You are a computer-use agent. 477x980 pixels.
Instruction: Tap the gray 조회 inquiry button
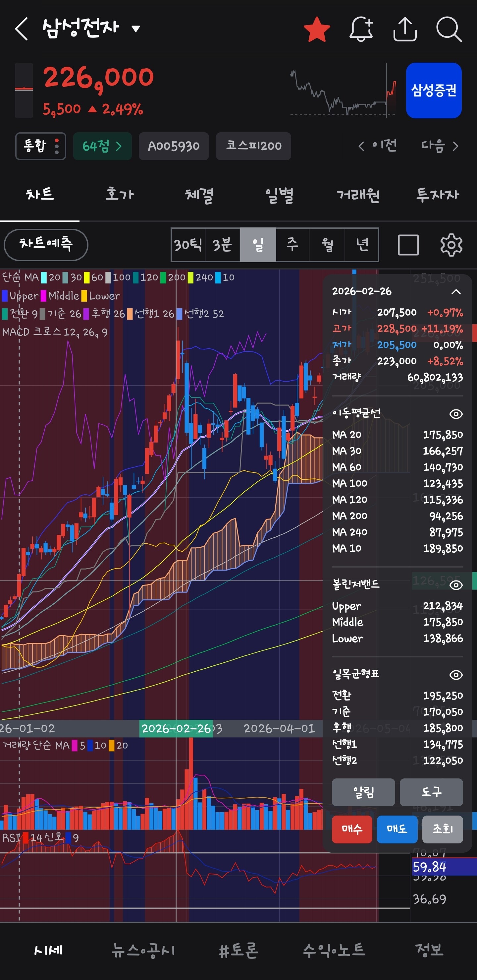tap(443, 829)
